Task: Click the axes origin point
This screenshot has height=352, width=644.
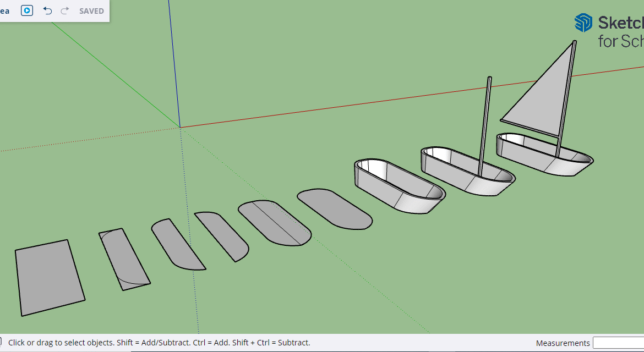Action: [180, 127]
